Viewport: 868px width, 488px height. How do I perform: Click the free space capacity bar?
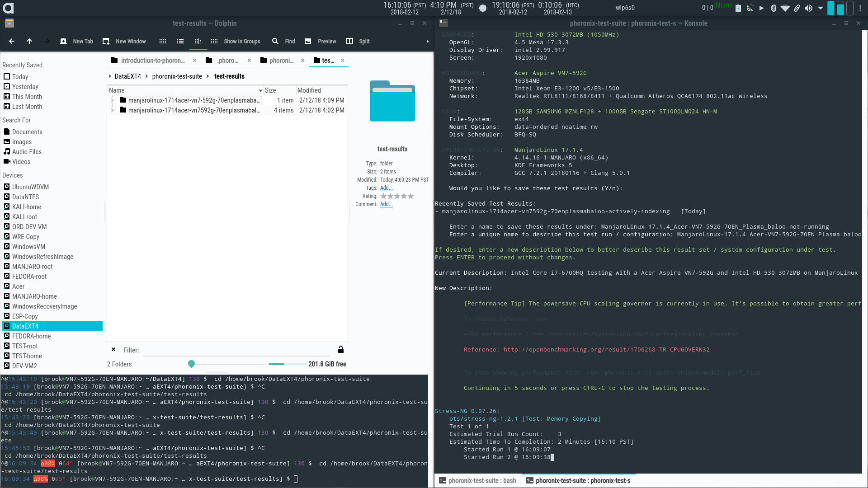pos(287,364)
